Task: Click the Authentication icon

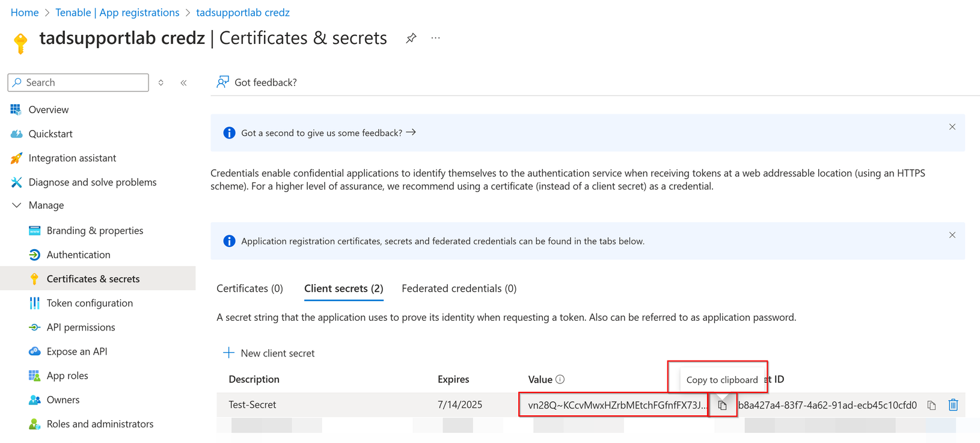Action: tap(34, 255)
